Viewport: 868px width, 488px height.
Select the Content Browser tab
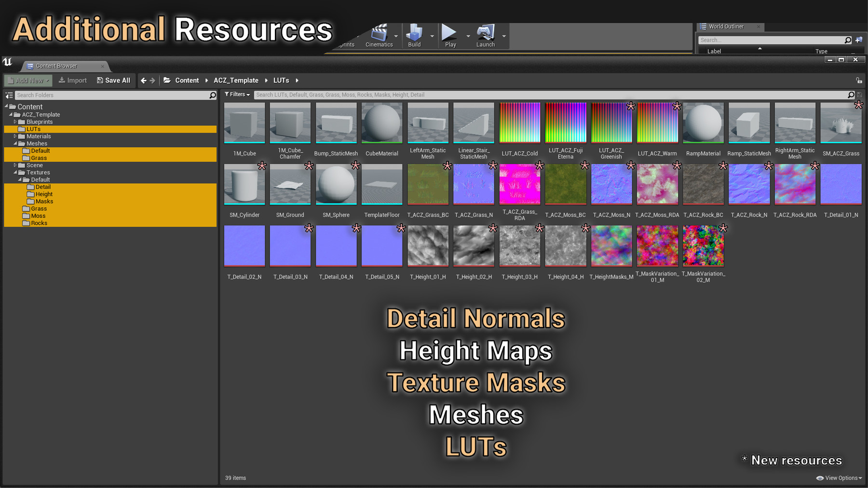pos(57,66)
